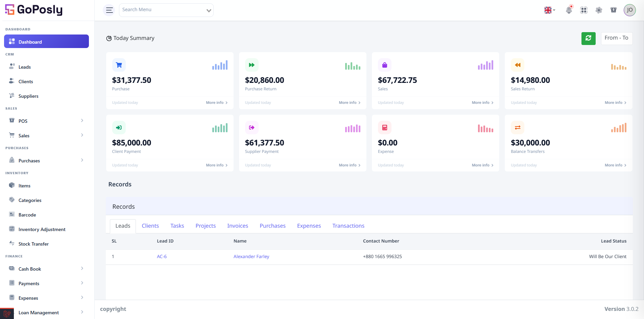This screenshot has width=644, height=319.
Task: Open settings gear icon in top bar
Action: pos(599,10)
